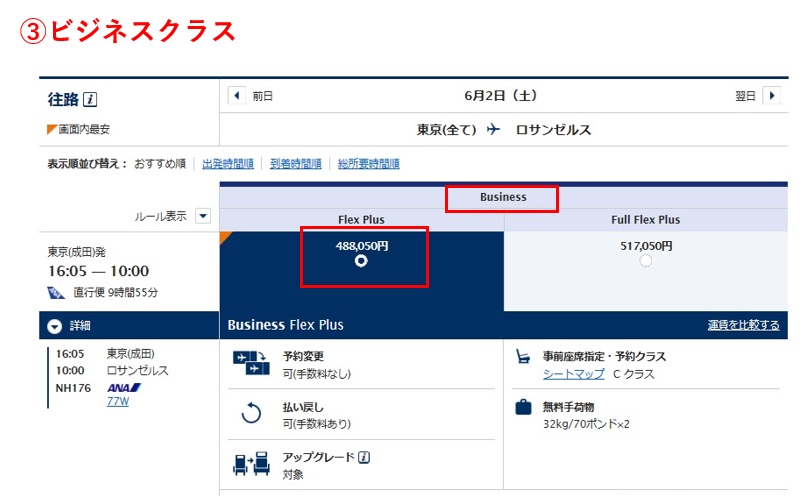Open the info icon beside アップグレード
Image resolution: width=803 pixels, height=496 pixels.
click(364, 457)
